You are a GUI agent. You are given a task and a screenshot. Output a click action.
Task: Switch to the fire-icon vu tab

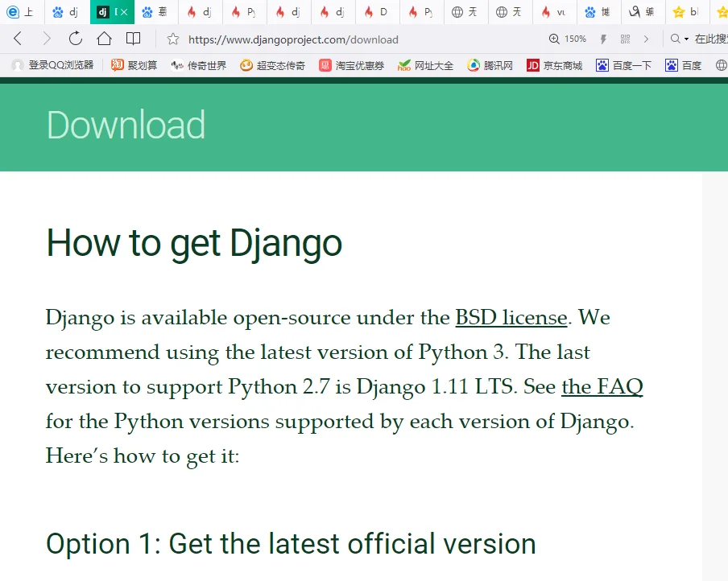[555, 12]
